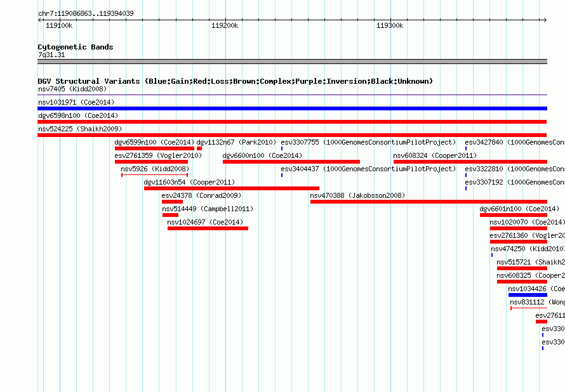The image size is (565, 392).
Task: Click the nsv1031971 (Coe2014) blue gain bar
Action: pyautogui.click(x=292, y=108)
